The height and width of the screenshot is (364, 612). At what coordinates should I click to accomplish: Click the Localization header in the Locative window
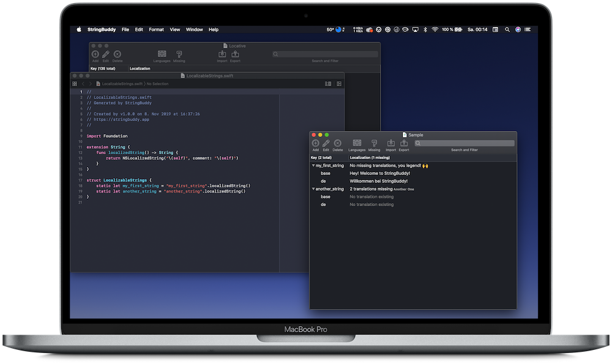pyautogui.click(x=140, y=69)
